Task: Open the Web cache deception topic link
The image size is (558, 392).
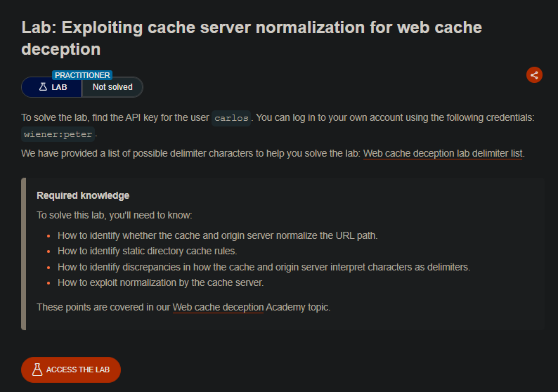Action: 218,307
